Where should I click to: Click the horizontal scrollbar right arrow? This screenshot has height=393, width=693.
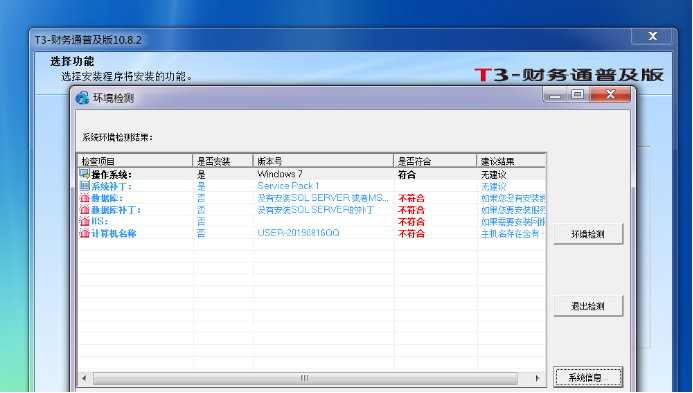click(x=538, y=378)
